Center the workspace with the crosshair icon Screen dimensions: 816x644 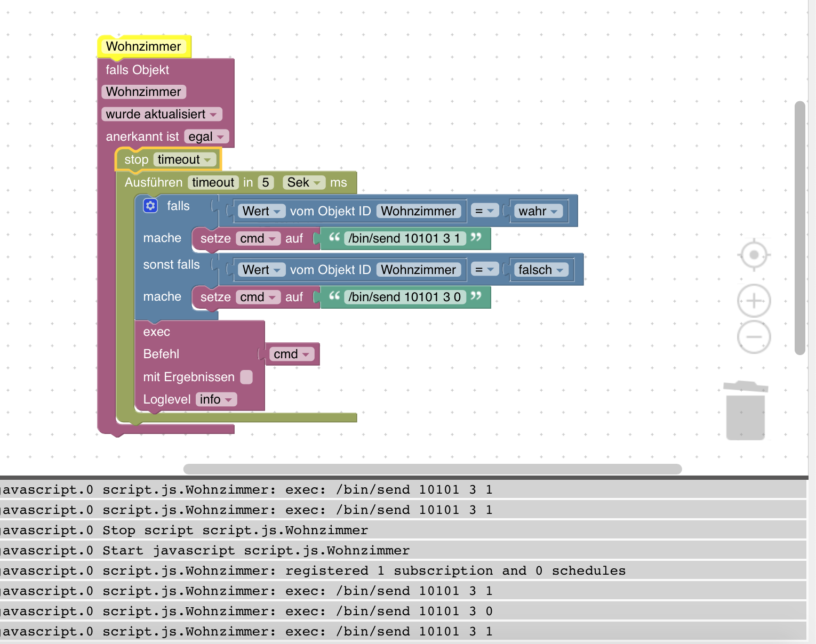[754, 255]
